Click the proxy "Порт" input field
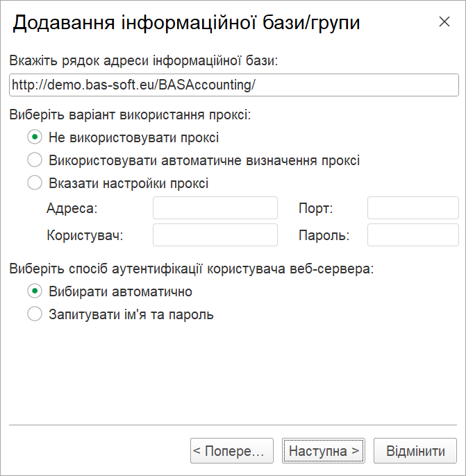The image size is (466, 476). (x=413, y=208)
